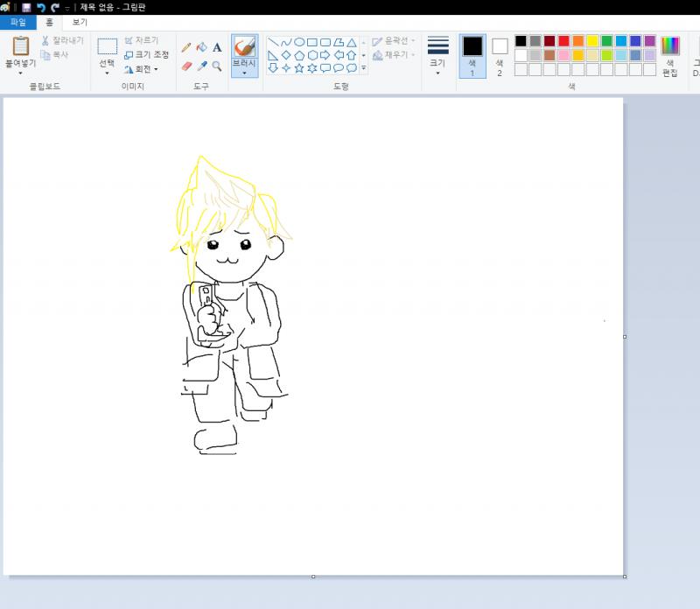Switch to the View (보기) tab
700x609 pixels.
[x=80, y=22]
